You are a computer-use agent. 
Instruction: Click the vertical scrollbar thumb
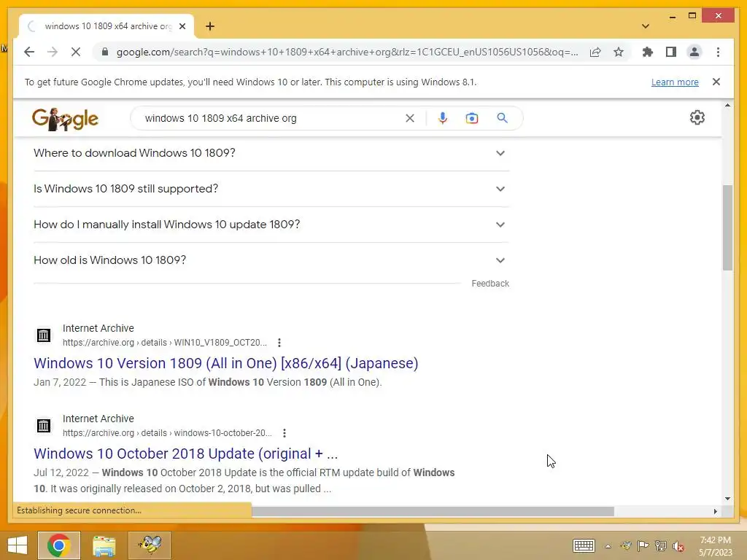point(727,227)
